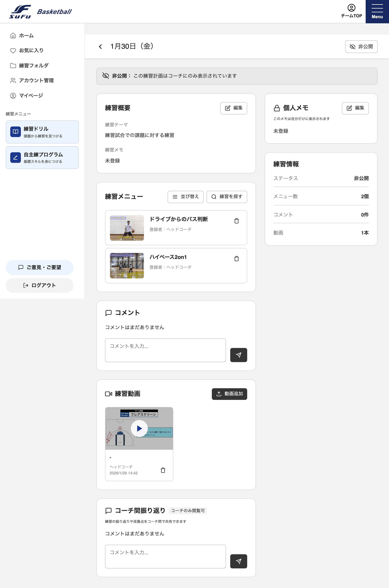The height and width of the screenshot is (588, 389).
Task: Click 動画追加 to upload a video
Action: point(229,394)
